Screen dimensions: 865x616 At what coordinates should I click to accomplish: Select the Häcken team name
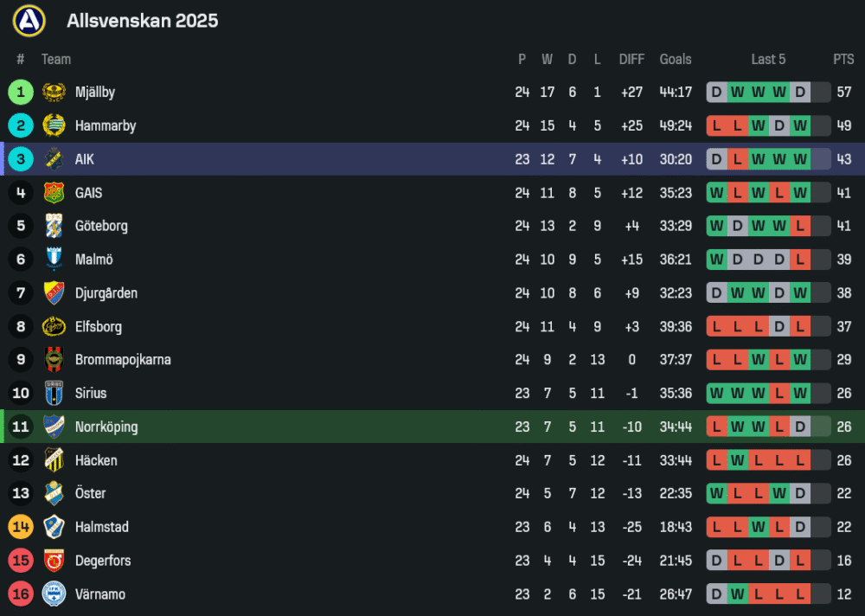pyautogui.click(x=95, y=460)
